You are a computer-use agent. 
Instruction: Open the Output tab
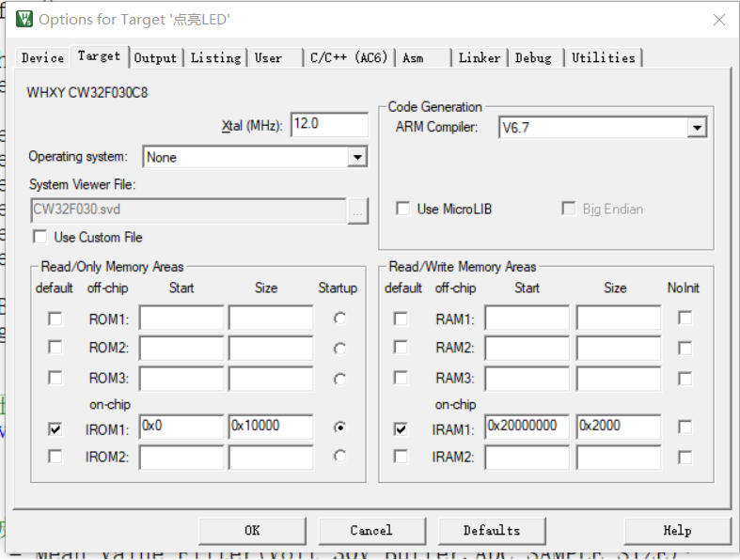(x=155, y=58)
